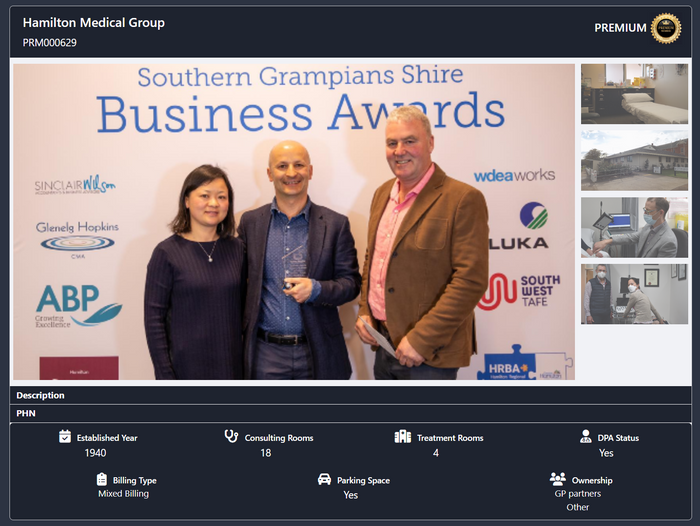Viewport: 700px width, 526px height.
Task: Click the PRM000629 listing ID
Action: pos(50,43)
